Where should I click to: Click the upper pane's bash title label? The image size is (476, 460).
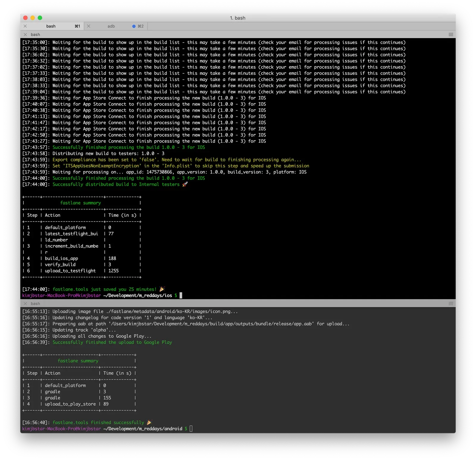pos(35,35)
